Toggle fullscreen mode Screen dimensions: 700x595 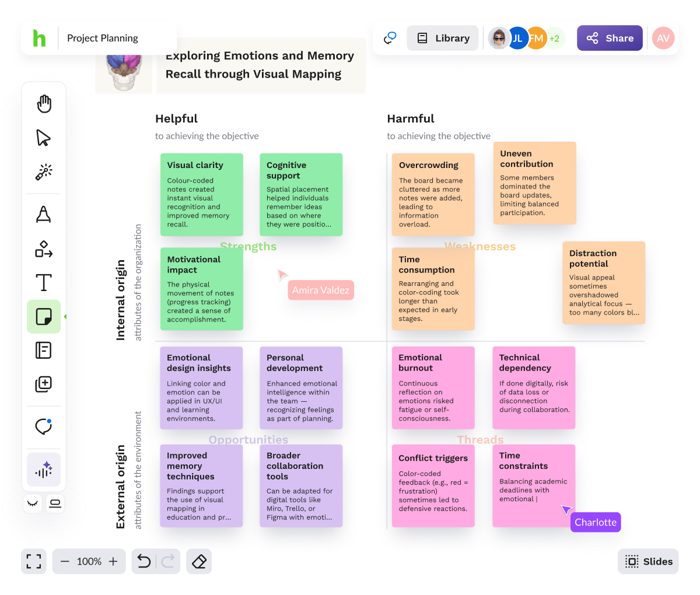tap(34, 562)
